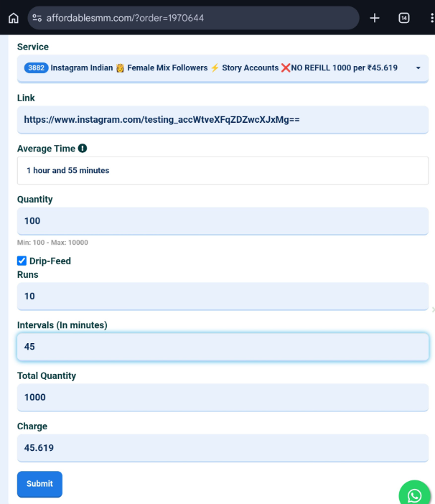
Task: Tap the browser home icon
Action: (x=14, y=18)
